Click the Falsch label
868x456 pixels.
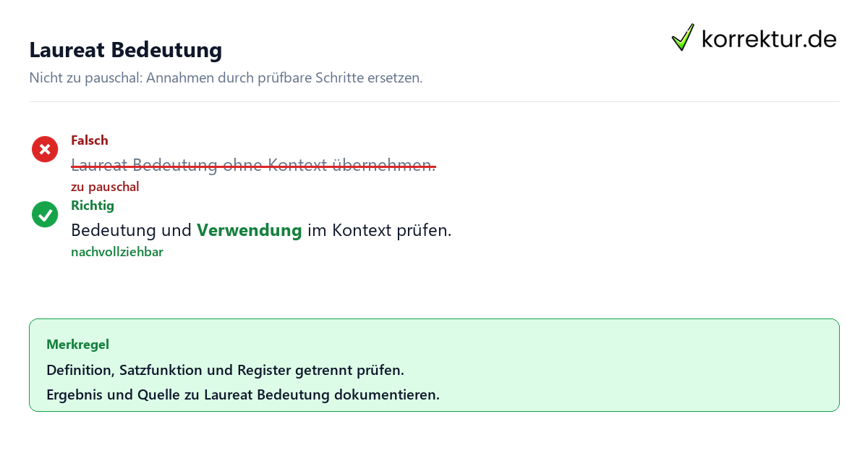pos(90,140)
